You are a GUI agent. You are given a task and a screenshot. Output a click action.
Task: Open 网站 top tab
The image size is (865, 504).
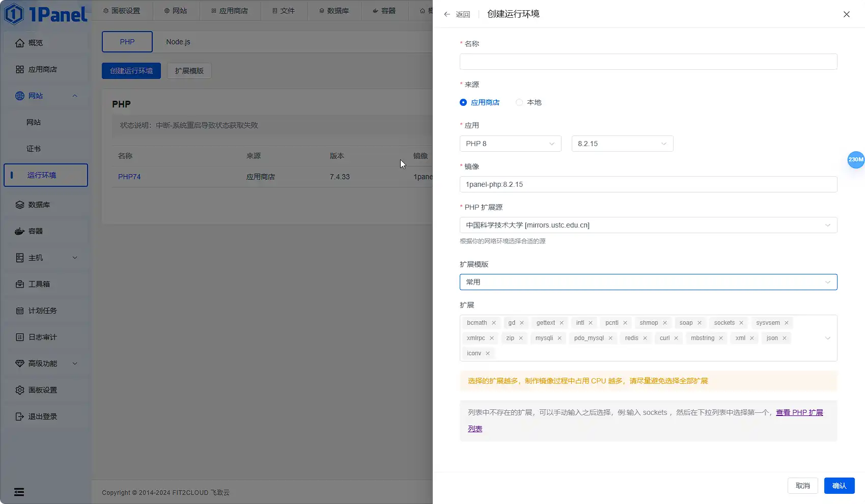coord(176,11)
